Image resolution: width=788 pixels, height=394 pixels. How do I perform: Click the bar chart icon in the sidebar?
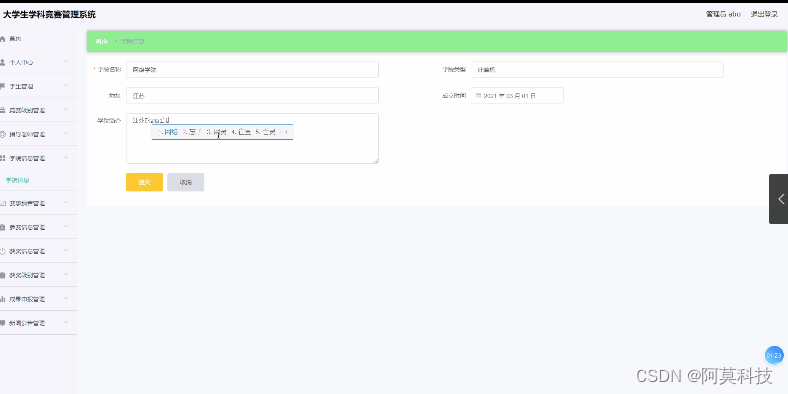pyautogui.click(x=3, y=299)
